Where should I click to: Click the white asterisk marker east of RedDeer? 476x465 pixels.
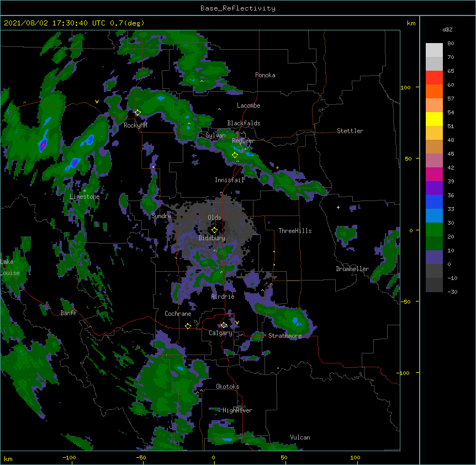(277, 167)
